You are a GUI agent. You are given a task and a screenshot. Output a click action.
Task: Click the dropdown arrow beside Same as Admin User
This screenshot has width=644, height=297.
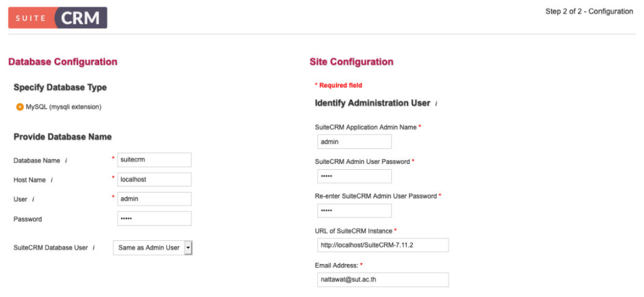point(188,248)
